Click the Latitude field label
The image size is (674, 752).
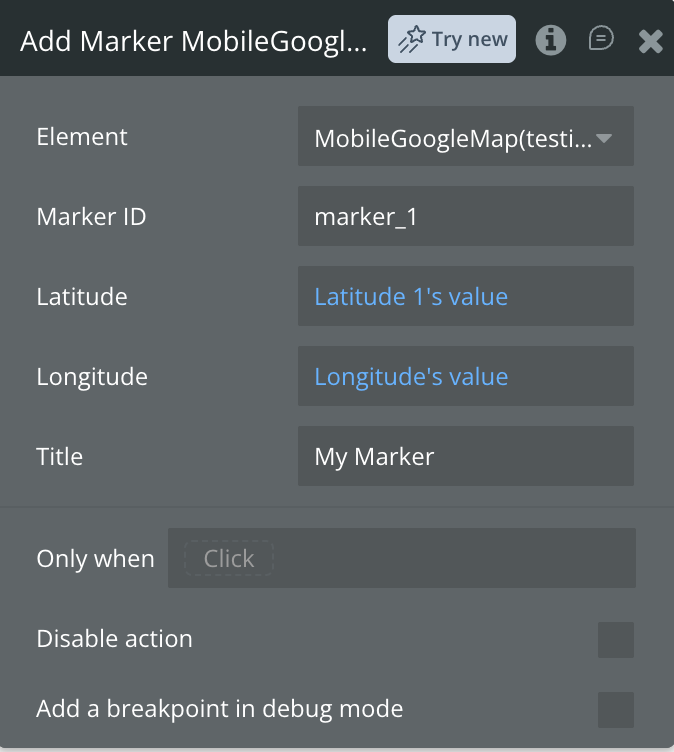[82, 297]
